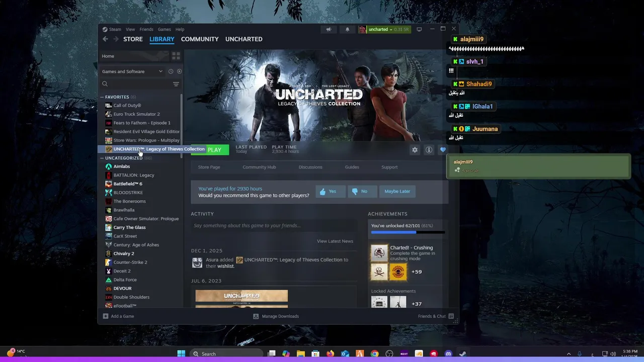The width and height of the screenshot is (644, 362).
Task: Open advanced filter options icon
Action: pyautogui.click(x=176, y=84)
